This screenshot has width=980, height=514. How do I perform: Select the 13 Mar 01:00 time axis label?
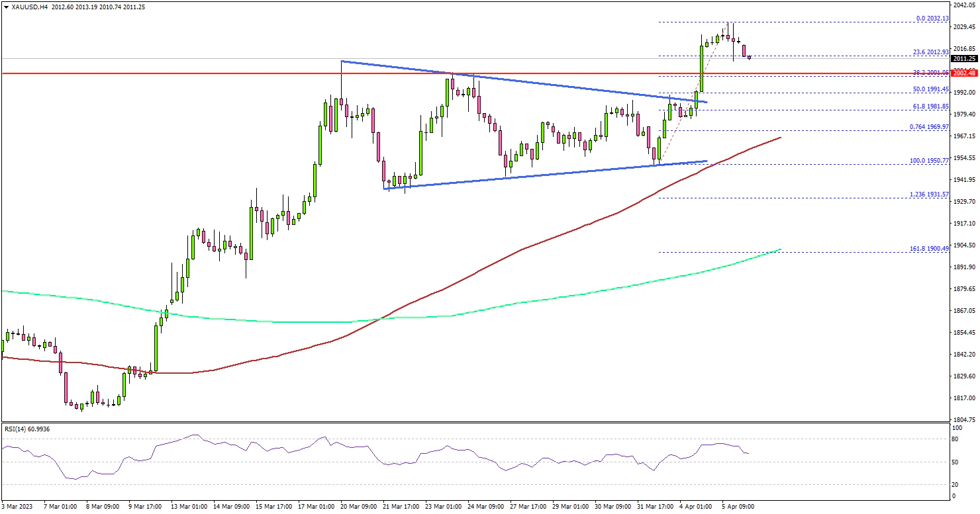pyautogui.click(x=189, y=507)
